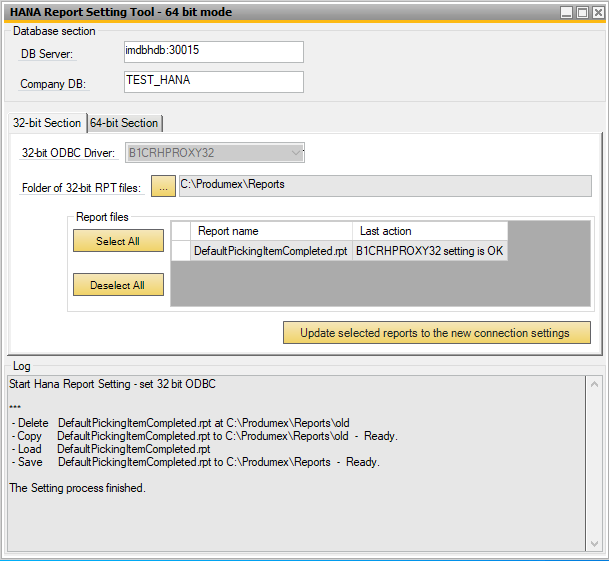Select the DefaultPickingItemCompleted.rpt report cell
This screenshot has height=561, width=609.
pos(270,251)
